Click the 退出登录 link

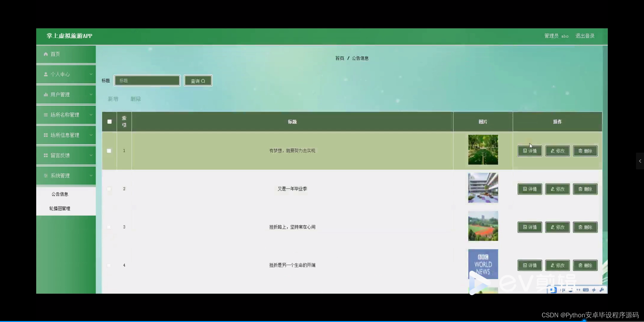585,36
